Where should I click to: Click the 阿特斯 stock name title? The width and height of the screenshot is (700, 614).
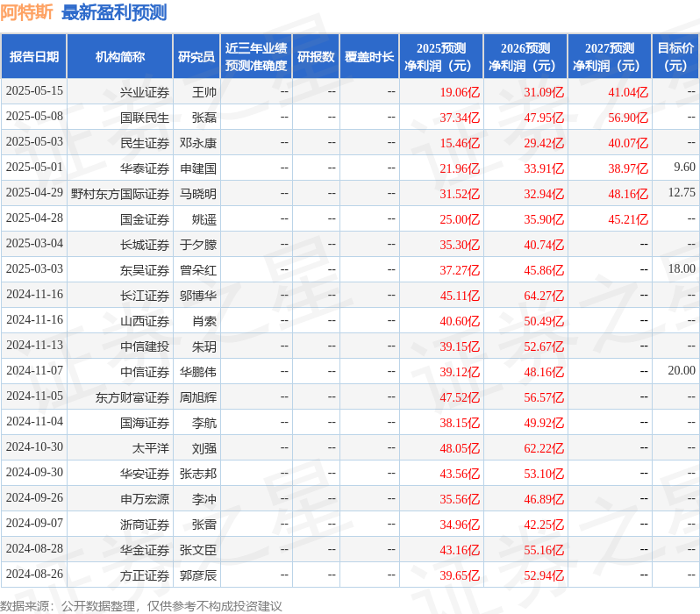(x=27, y=12)
